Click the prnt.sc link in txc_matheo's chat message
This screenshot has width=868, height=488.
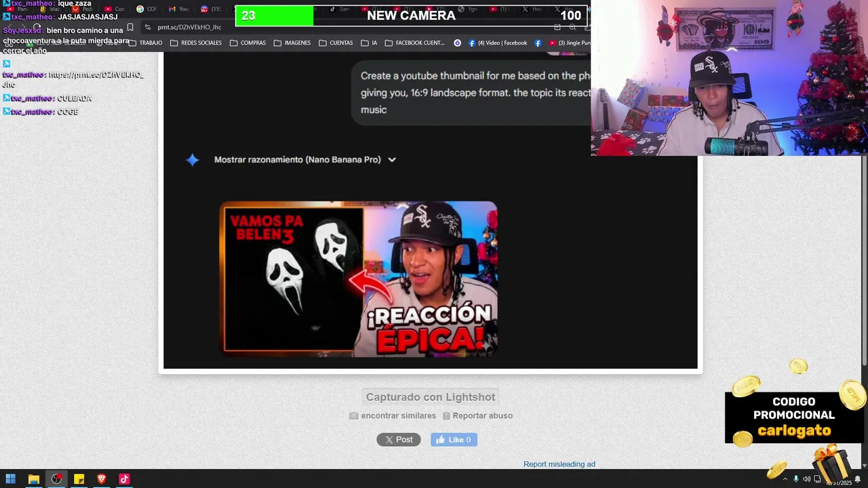click(73, 79)
